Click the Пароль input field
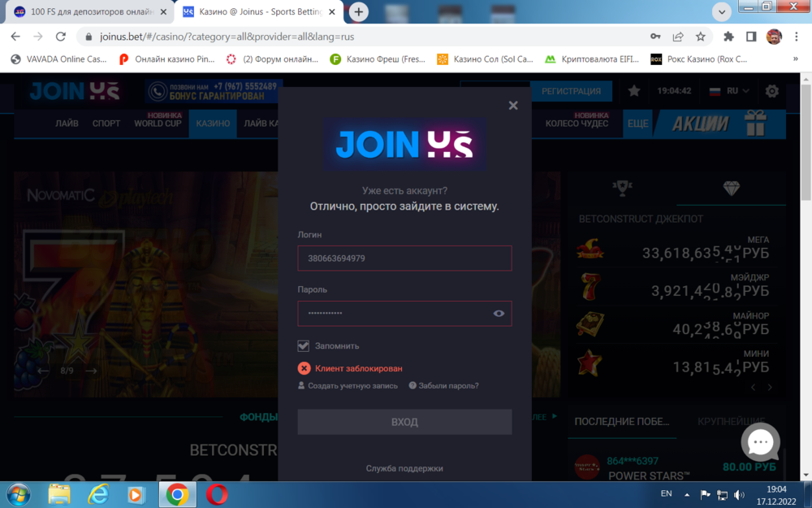The image size is (812, 508). [x=404, y=314]
